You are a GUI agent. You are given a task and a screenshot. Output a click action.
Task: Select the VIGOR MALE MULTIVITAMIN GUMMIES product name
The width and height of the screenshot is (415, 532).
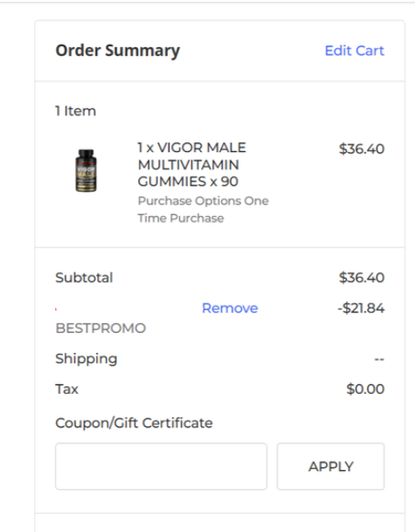point(191,164)
